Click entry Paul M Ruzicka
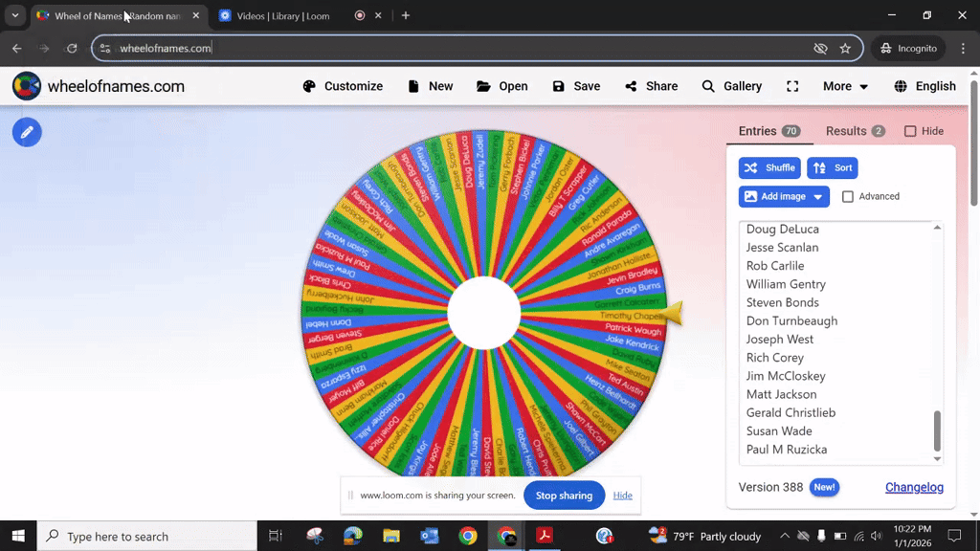 pos(787,450)
